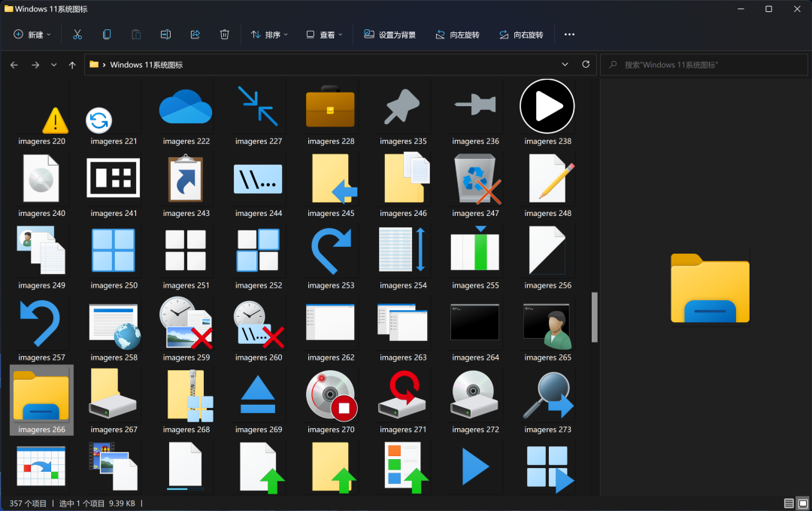Select the magnifier arrow imageres 273

point(547,402)
